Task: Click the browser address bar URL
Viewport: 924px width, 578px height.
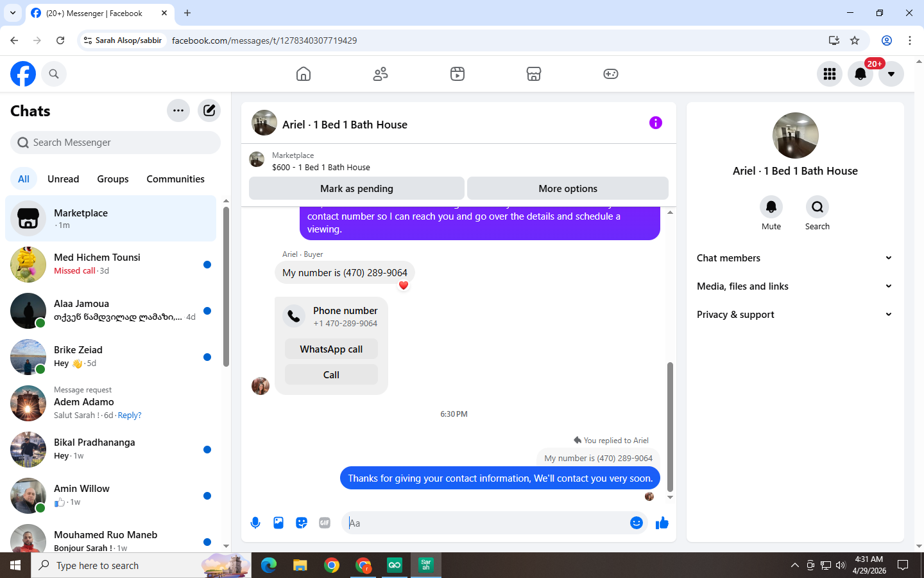Action: pos(264,40)
